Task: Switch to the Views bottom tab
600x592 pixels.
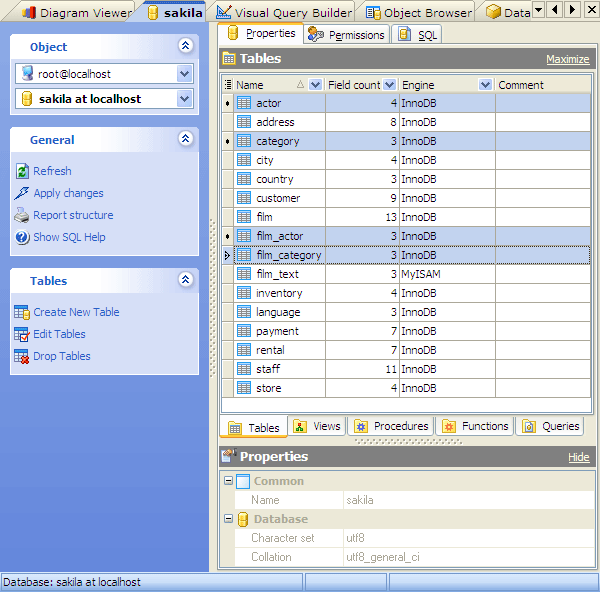Action: click(x=317, y=426)
